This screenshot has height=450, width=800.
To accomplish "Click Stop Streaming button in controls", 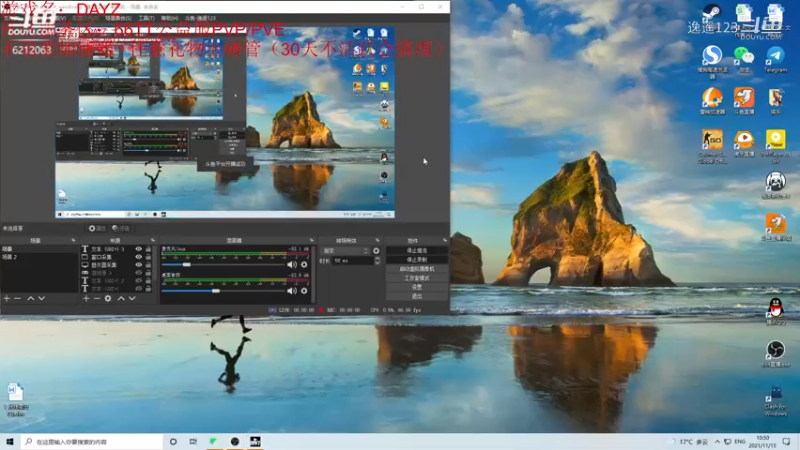I will click(417, 251).
